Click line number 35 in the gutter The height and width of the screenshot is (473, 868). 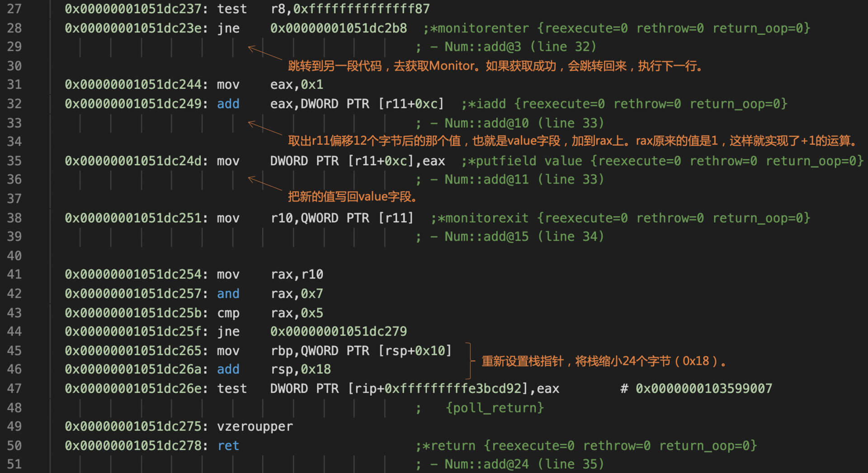[x=14, y=161]
